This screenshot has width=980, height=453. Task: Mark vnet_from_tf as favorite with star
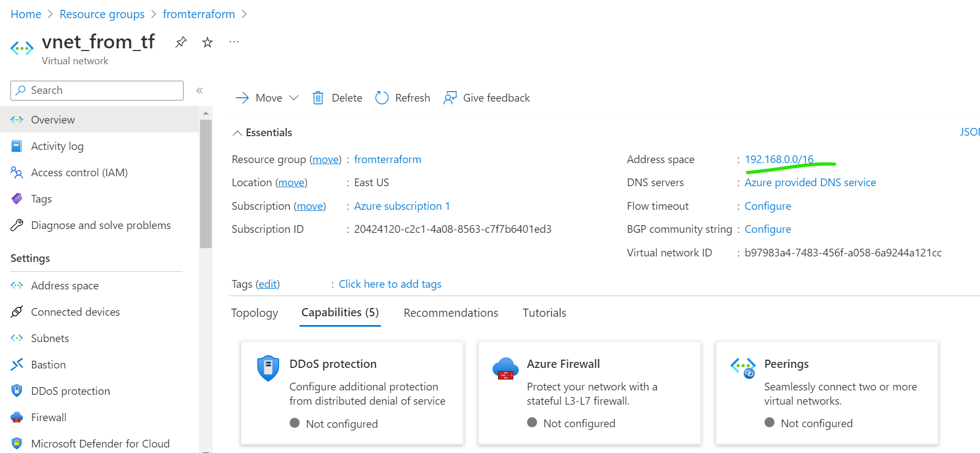pos(207,42)
